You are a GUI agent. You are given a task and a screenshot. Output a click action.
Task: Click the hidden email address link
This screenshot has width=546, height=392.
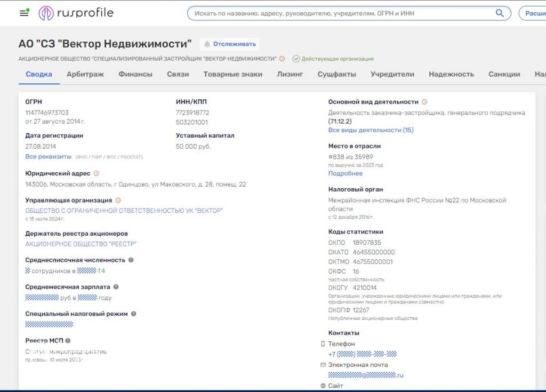coord(366,375)
